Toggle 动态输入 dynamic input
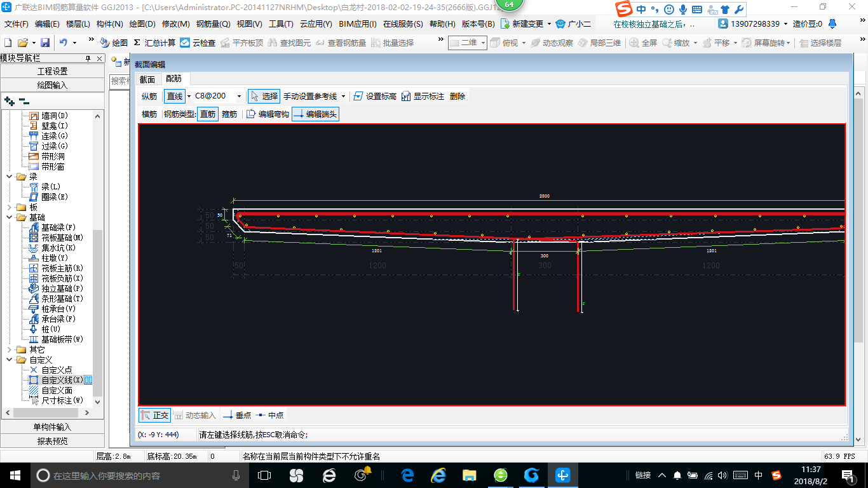Screen dimensions: 868x488 point(194,415)
